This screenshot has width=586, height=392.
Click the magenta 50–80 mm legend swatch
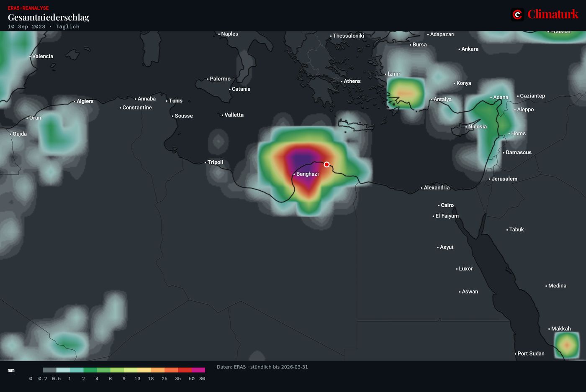pyautogui.click(x=198, y=370)
